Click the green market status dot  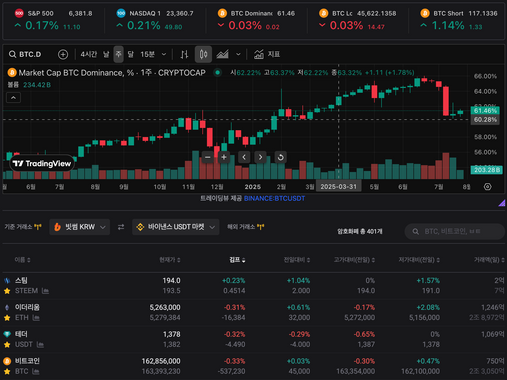tap(218, 72)
